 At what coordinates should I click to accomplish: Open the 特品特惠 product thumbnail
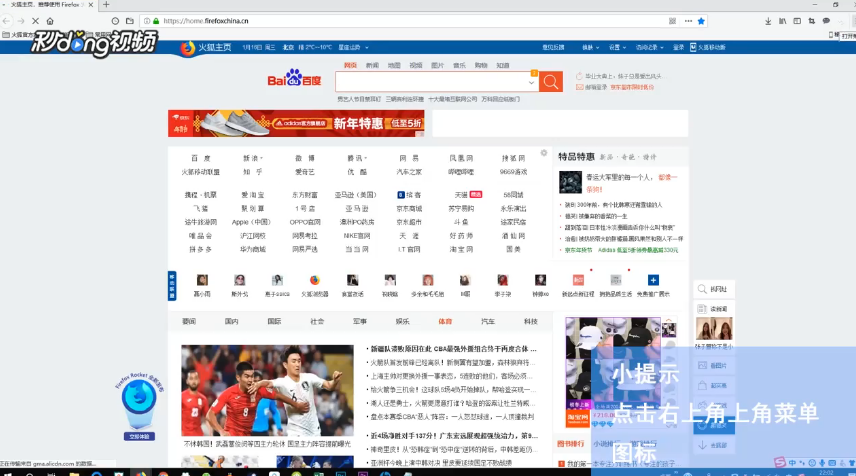tap(570, 182)
